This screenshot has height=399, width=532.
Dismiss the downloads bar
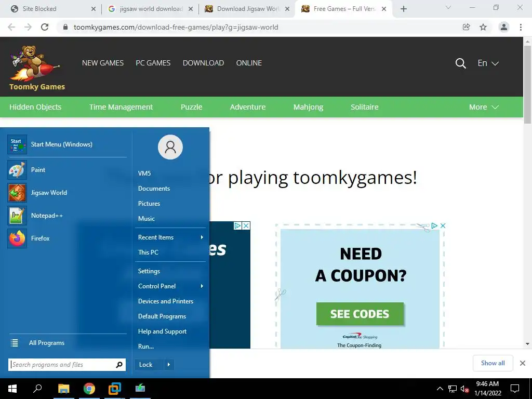[x=523, y=363]
